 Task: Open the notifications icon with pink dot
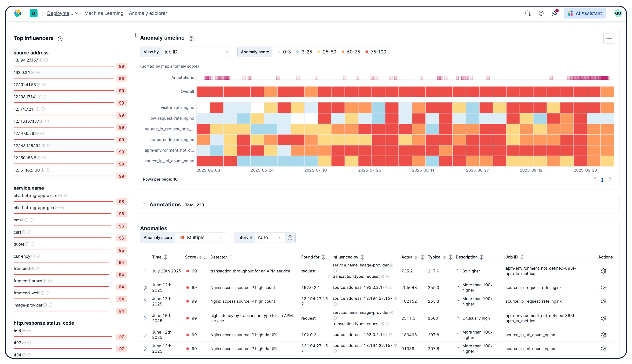click(x=554, y=13)
